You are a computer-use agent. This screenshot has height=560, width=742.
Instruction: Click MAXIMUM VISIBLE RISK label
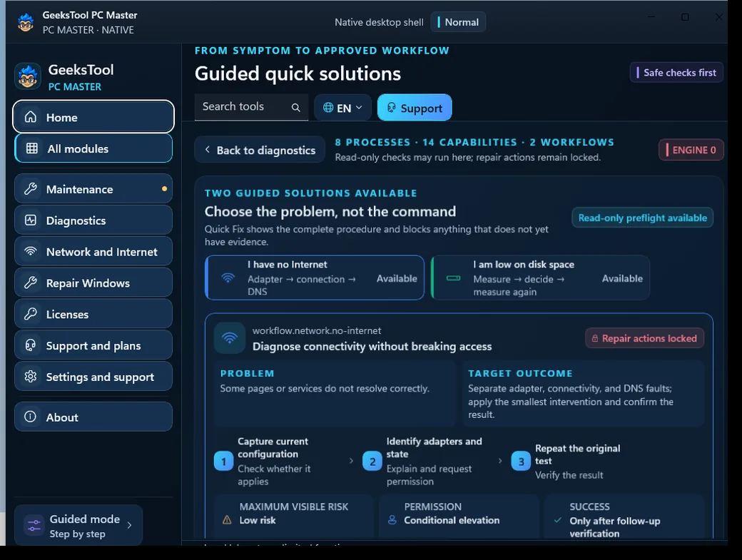pyautogui.click(x=294, y=506)
